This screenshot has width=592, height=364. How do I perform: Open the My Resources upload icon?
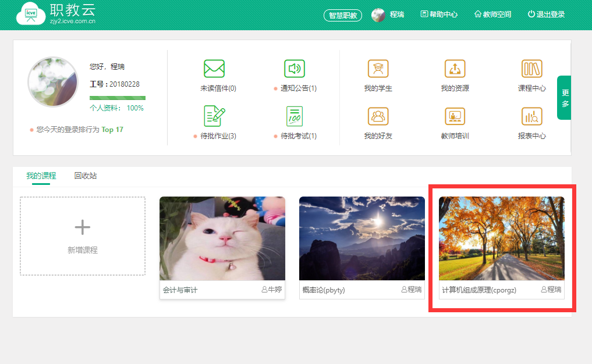tap(455, 69)
